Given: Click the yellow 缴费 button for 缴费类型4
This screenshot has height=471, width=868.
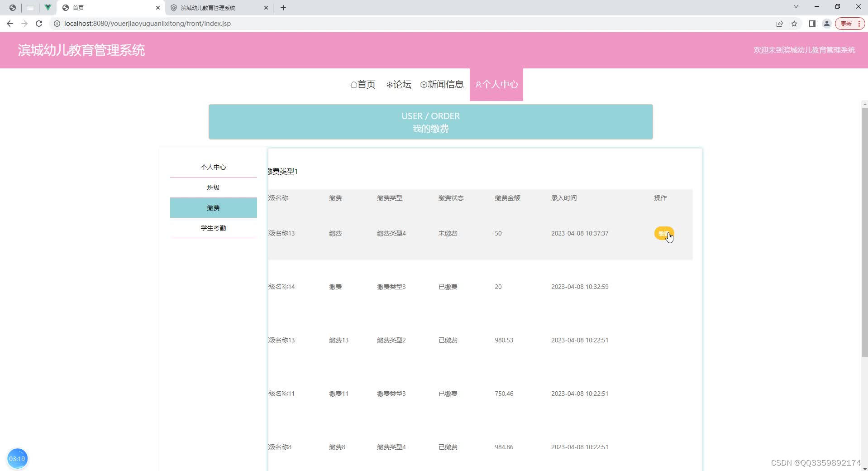Looking at the screenshot, I should [x=664, y=233].
